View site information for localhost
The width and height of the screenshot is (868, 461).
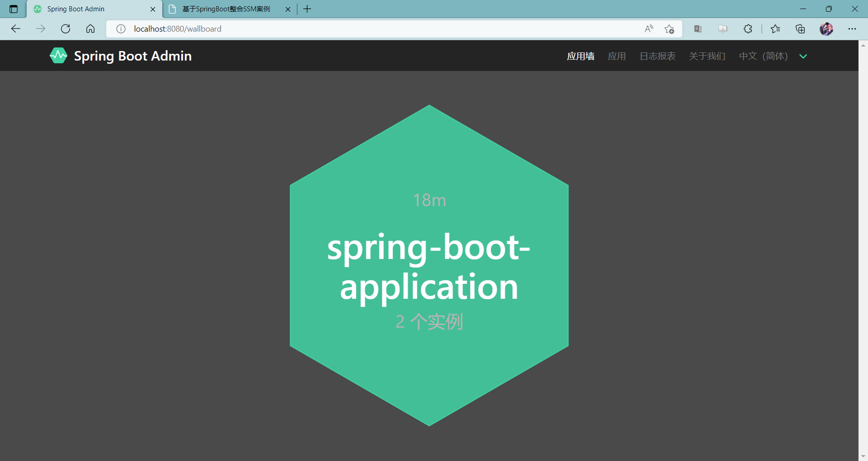click(x=121, y=29)
